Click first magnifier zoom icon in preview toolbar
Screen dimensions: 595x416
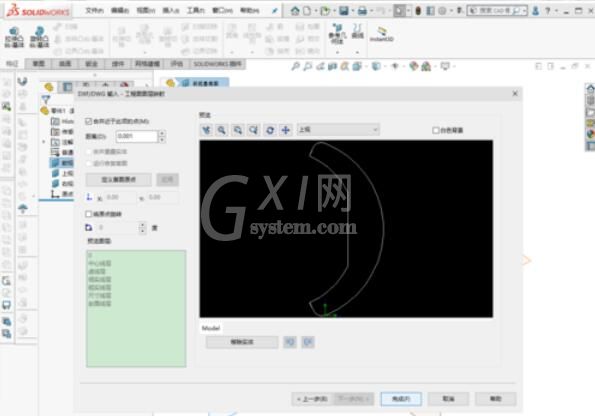(x=222, y=130)
